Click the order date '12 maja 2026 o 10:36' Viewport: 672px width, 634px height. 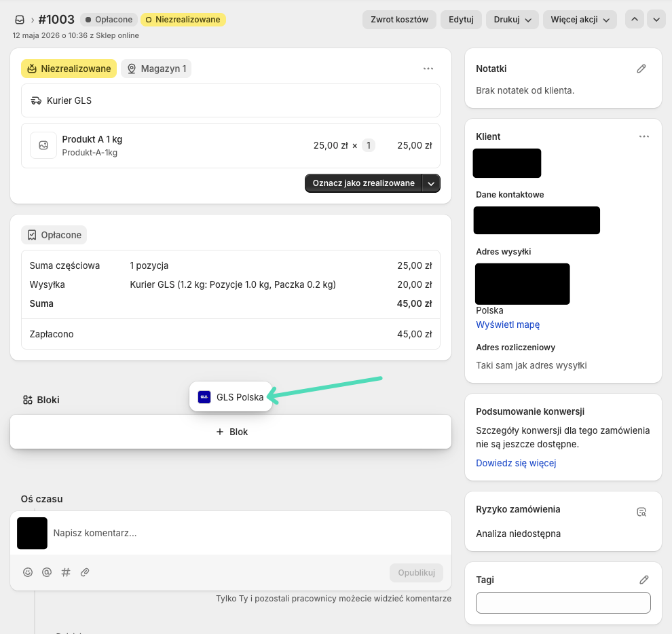[50, 35]
